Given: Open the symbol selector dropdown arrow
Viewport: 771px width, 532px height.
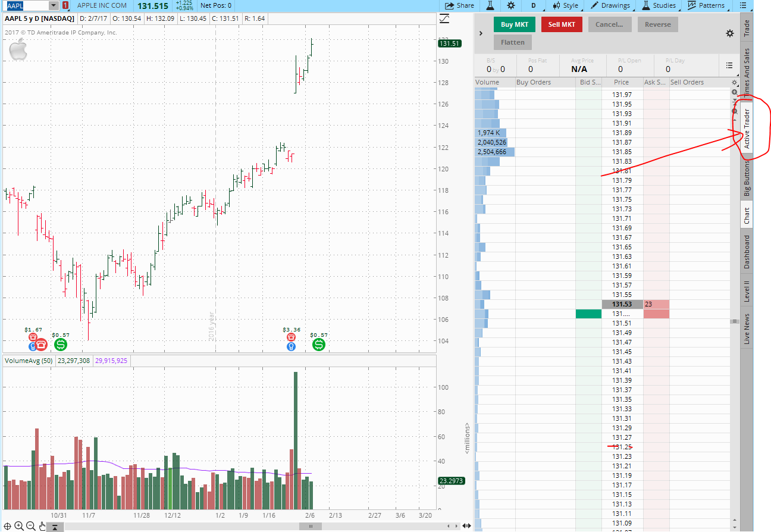Looking at the screenshot, I should point(54,5).
